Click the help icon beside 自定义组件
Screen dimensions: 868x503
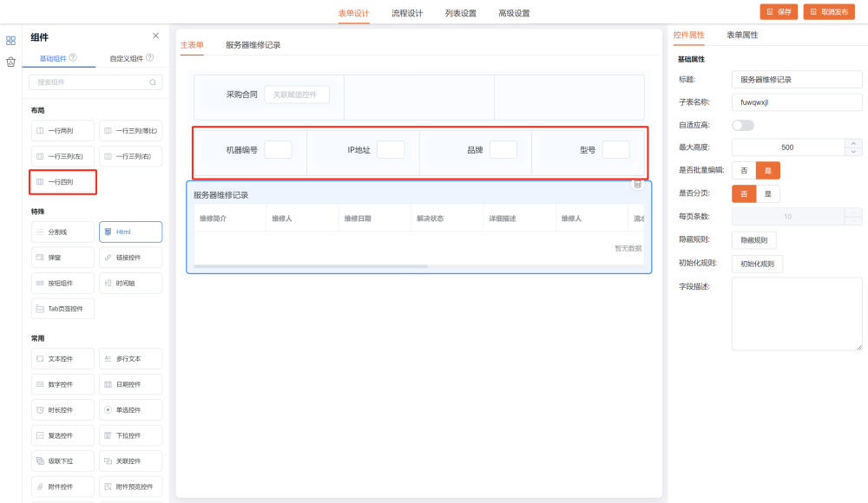pos(150,58)
